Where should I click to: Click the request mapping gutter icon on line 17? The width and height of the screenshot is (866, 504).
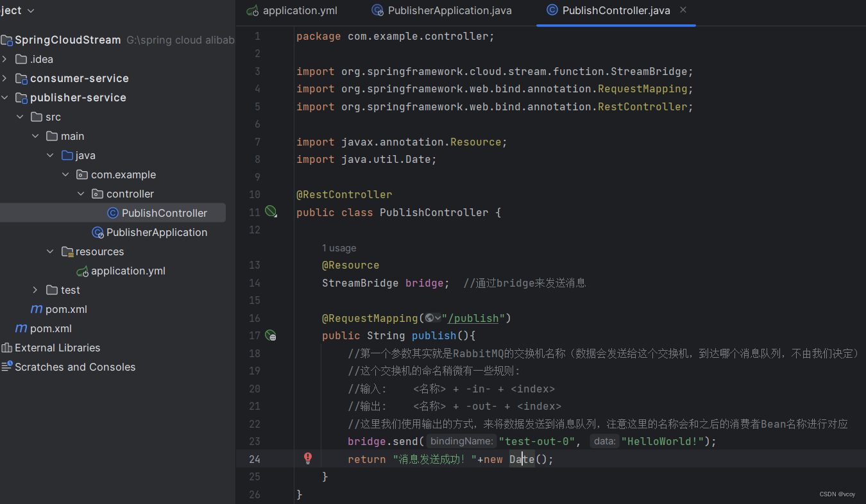(x=271, y=335)
